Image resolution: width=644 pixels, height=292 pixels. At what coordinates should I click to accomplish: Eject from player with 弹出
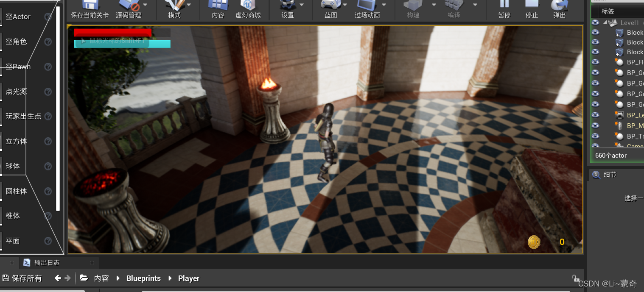(559, 5)
